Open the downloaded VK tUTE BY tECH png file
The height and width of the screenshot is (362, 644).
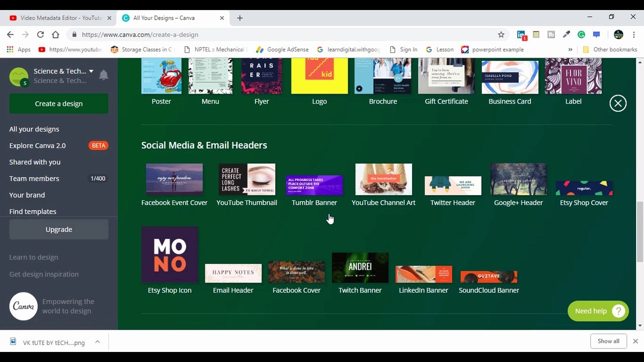pyautogui.click(x=48, y=342)
